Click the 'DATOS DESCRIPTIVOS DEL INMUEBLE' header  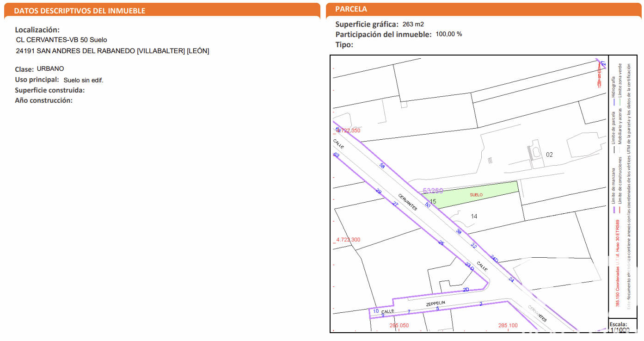[x=80, y=11]
